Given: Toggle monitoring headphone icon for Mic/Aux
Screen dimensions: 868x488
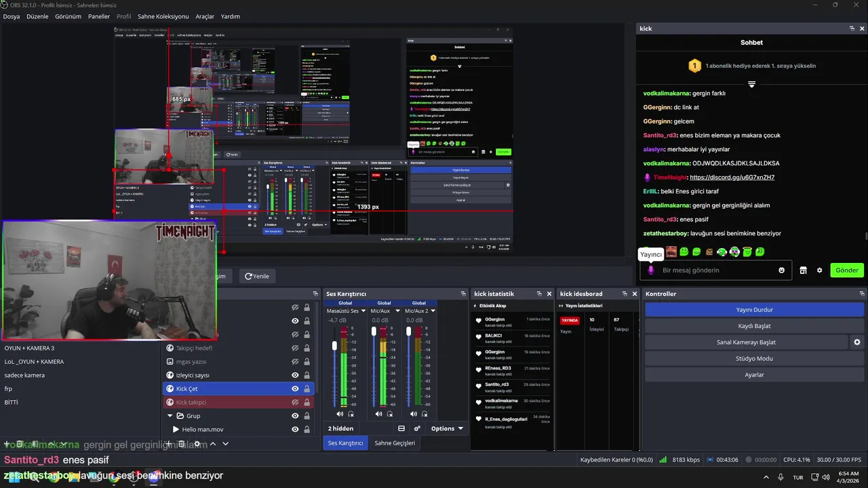Looking at the screenshot, I should (390, 413).
